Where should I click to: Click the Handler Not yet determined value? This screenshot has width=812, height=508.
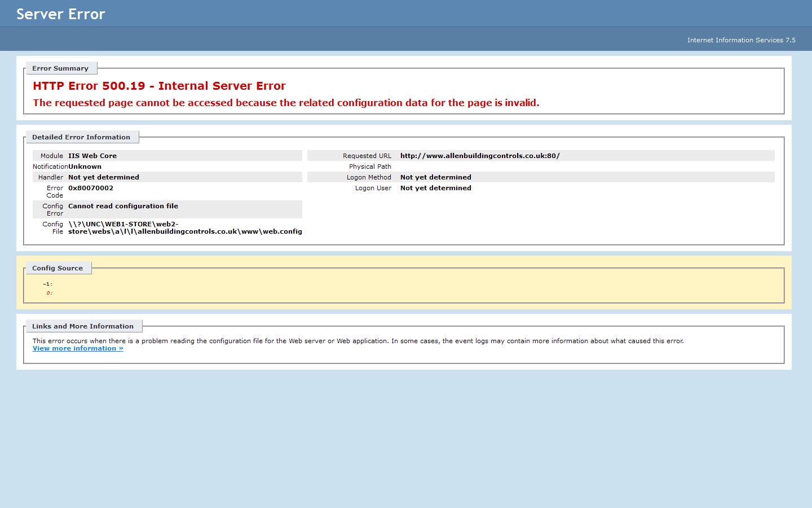pyautogui.click(x=104, y=177)
